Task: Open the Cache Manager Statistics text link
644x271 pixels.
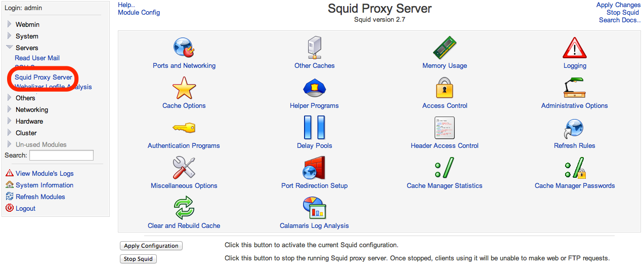Action: (445, 185)
